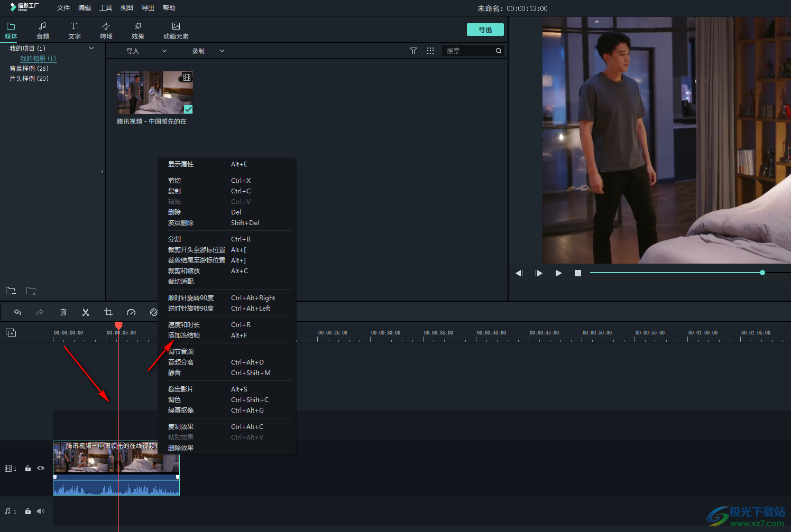This screenshot has height=532, width=791.
Task: Click the filter funnel icon
Action: click(x=413, y=51)
